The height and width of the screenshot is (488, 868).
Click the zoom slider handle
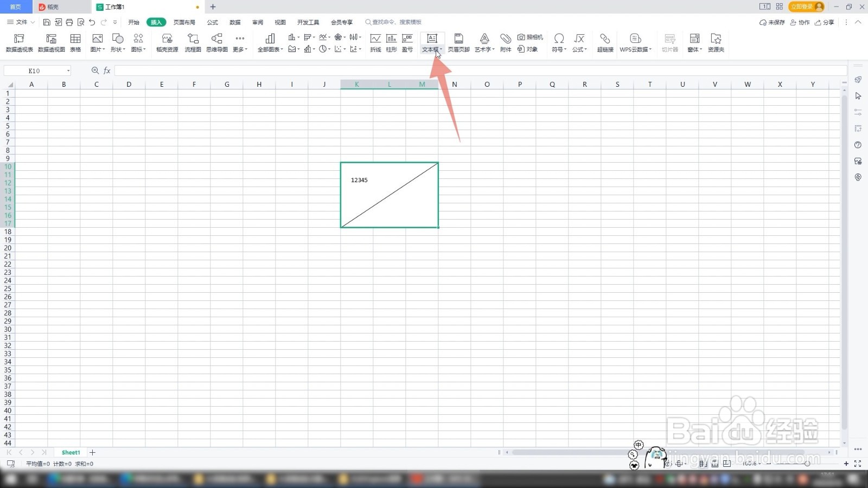(807, 464)
